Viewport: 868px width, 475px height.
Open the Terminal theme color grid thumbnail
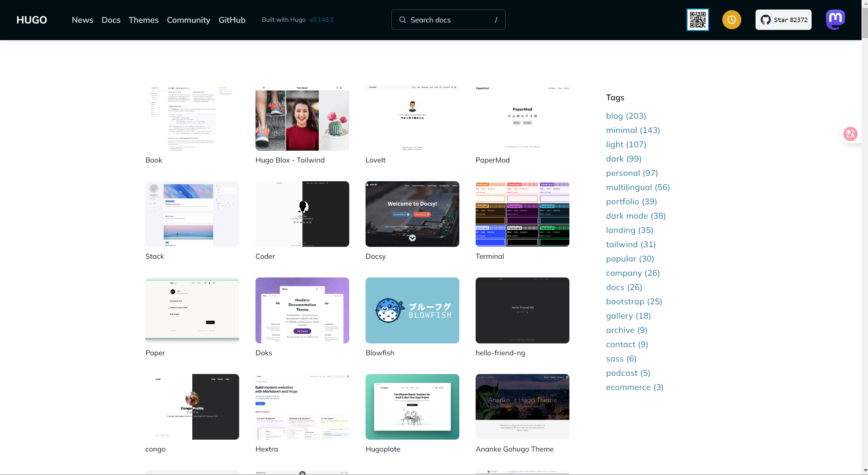point(522,214)
